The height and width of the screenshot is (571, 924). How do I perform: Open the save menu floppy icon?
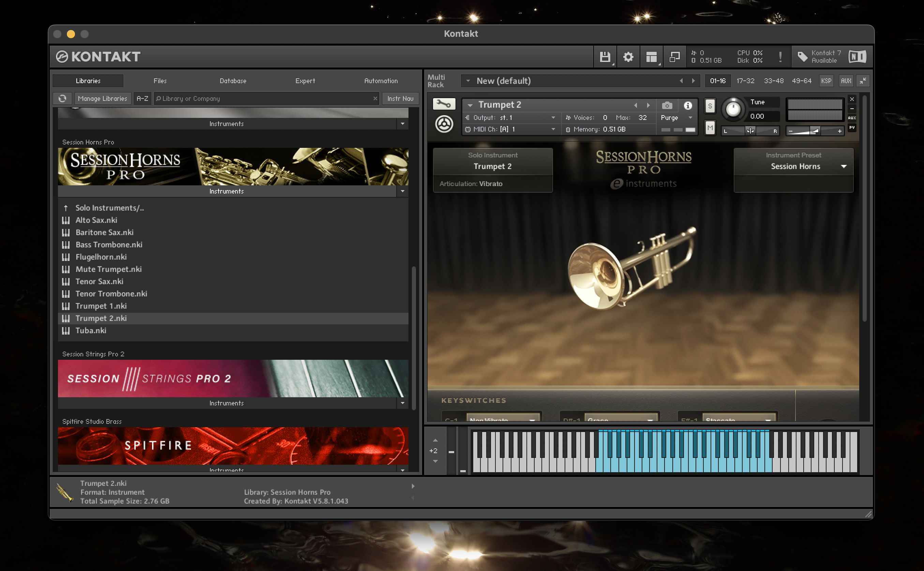click(x=605, y=57)
